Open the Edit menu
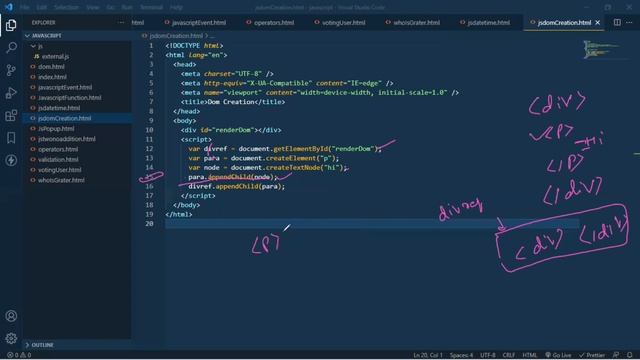The height and width of the screenshot is (360, 640). tap(41, 7)
